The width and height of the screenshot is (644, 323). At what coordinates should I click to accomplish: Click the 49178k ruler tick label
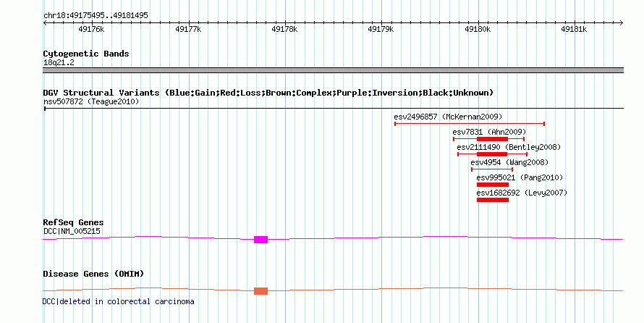[284, 29]
